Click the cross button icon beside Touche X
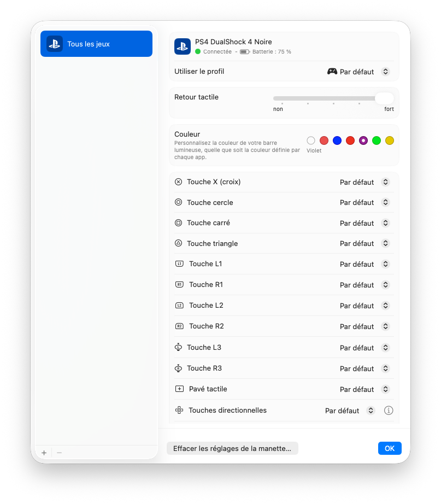This screenshot has height=504, width=441. (x=178, y=182)
